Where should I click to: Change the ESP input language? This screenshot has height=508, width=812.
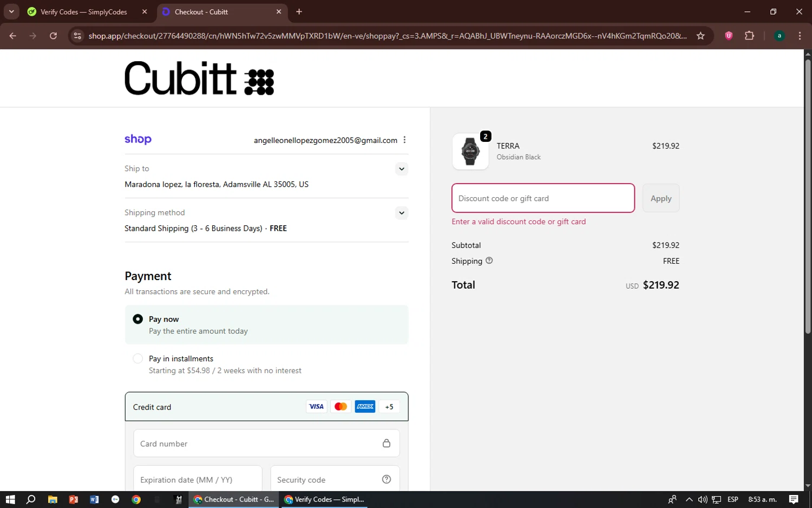pyautogui.click(x=733, y=499)
